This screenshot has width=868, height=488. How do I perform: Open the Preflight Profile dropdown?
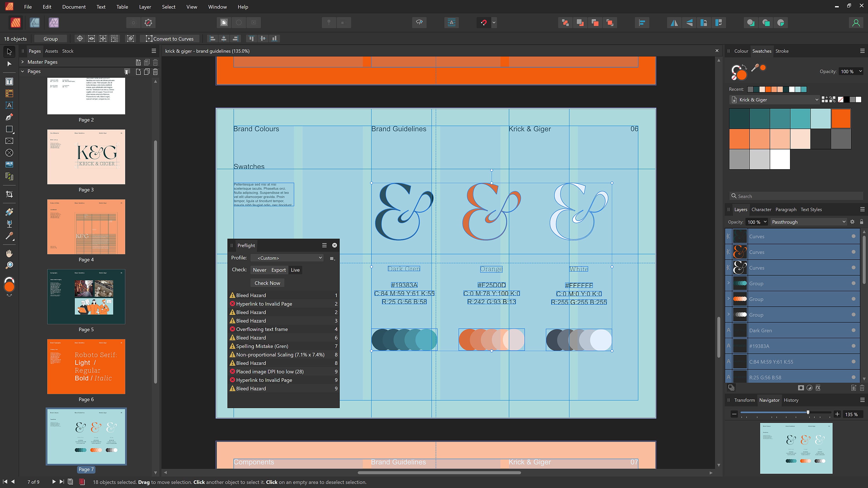pyautogui.click(x=288, y=258)
